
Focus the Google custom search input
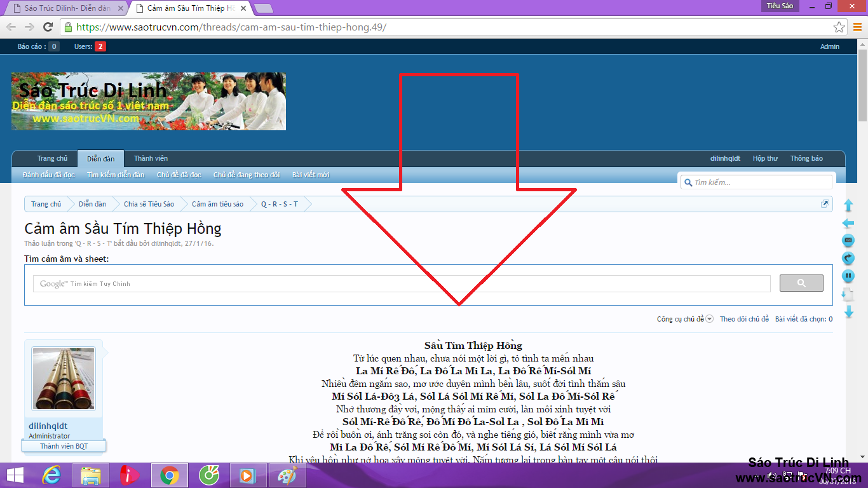click(402, 283)
